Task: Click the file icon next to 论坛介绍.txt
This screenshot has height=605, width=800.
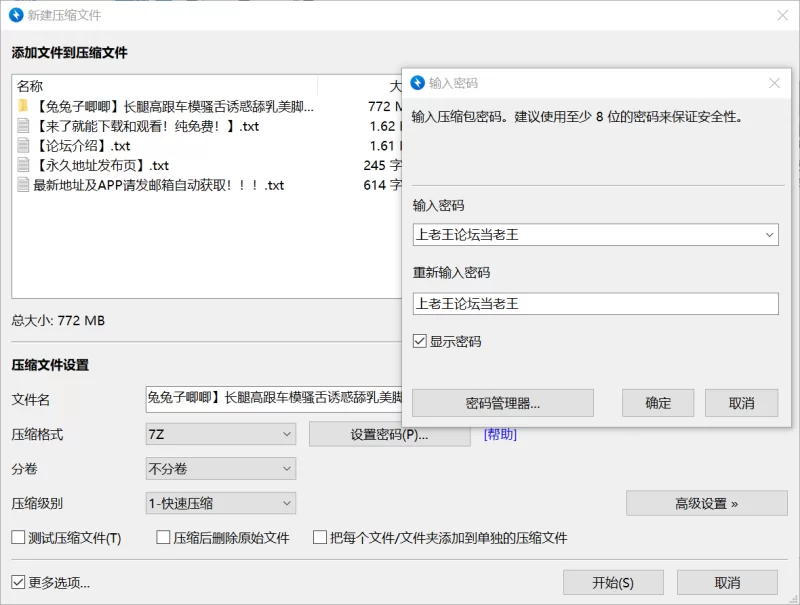Action: 23,146
